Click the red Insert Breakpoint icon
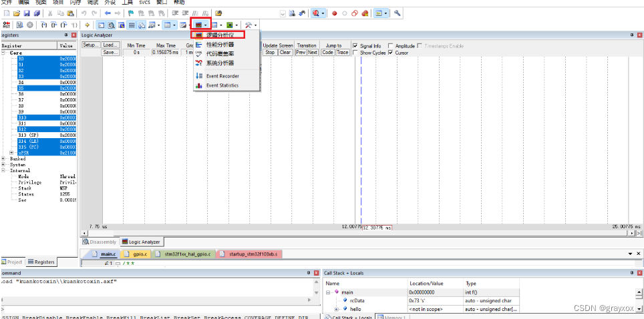 tap(334, 13)
